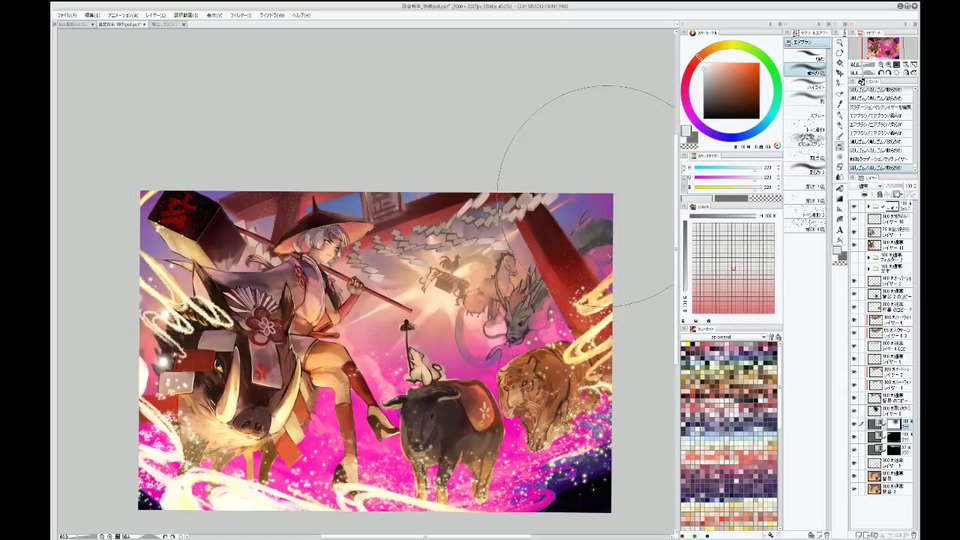Select the Pencil tool in the tool palette
Screen dimensions: 960x540
click(x=839, y=126)
